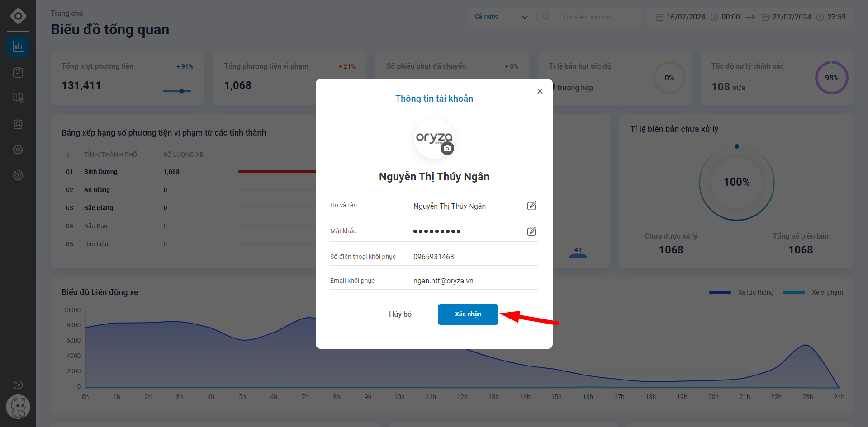Click the Hủy bỏ cancel button

[x=400, y=314]
